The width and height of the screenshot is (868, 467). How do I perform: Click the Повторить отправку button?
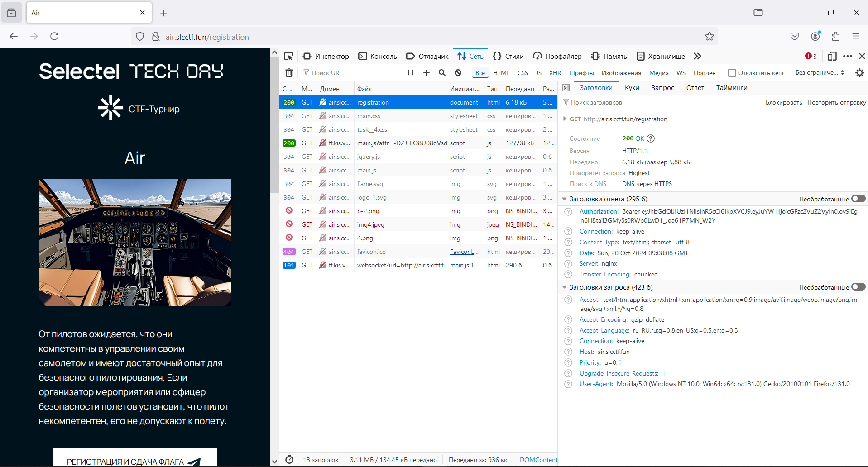pos(836,102)
